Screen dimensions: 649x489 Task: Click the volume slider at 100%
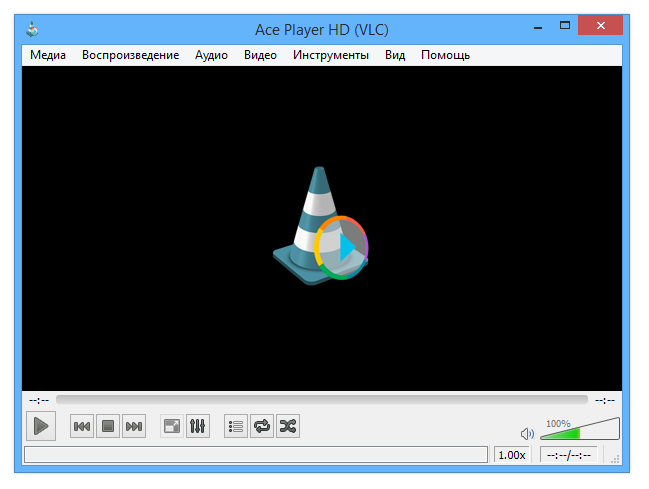tap(580, 429)
